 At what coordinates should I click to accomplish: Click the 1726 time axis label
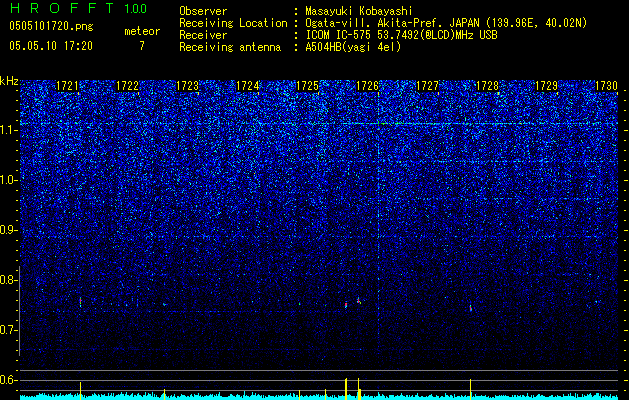tap(367, 86)
